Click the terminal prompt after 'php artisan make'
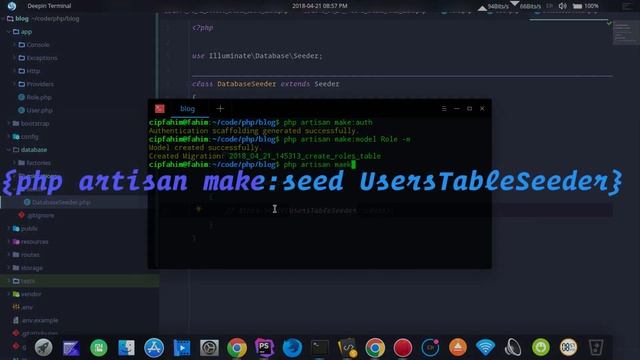 (x=353, y=164)
